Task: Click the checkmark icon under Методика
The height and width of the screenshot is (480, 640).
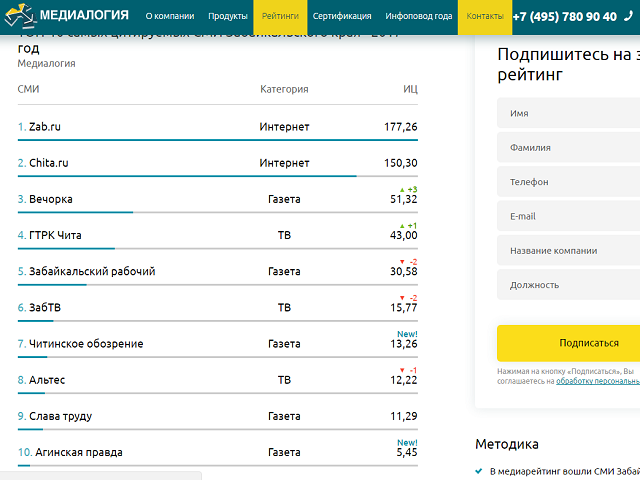Action: [x=479, y=471]
